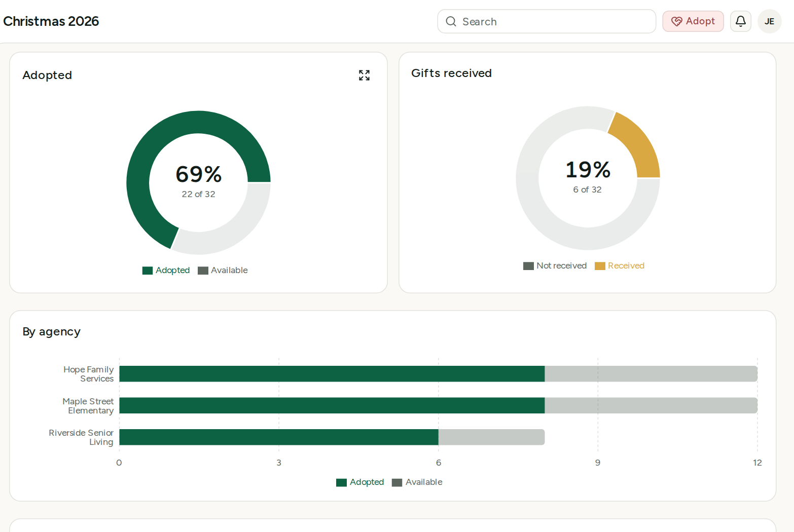Image resolution: width=794 pixels, height=532 pixels.
Task: Click Maple Street Elementary adopted bar
Action: point(332,405)
